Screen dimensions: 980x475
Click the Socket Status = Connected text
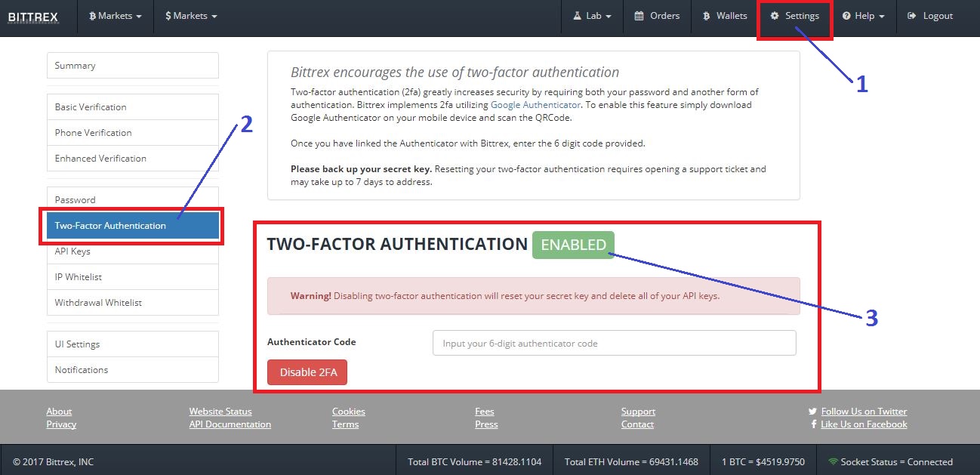coord(897,462)
